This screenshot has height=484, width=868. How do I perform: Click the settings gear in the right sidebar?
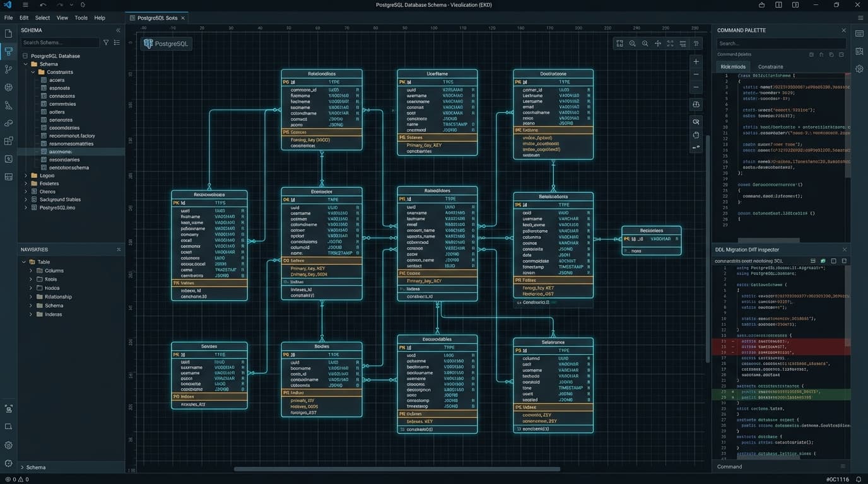[x=859, y=69]
